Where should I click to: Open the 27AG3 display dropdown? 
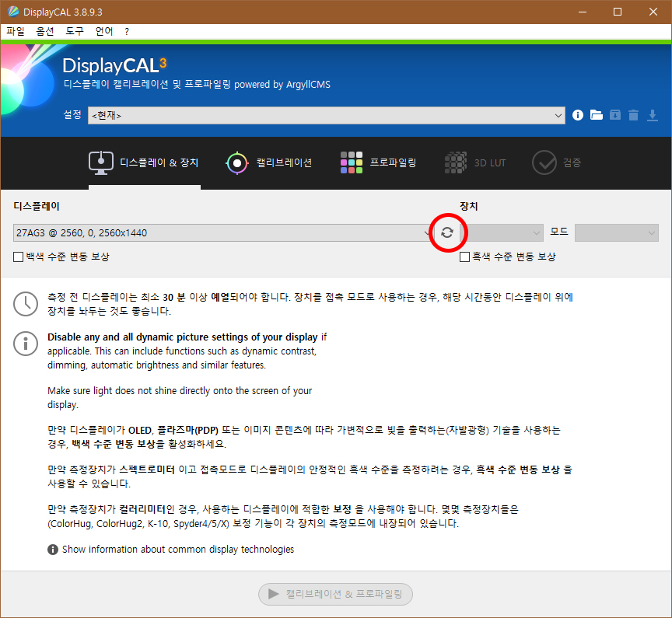click(x=223, y=232)
